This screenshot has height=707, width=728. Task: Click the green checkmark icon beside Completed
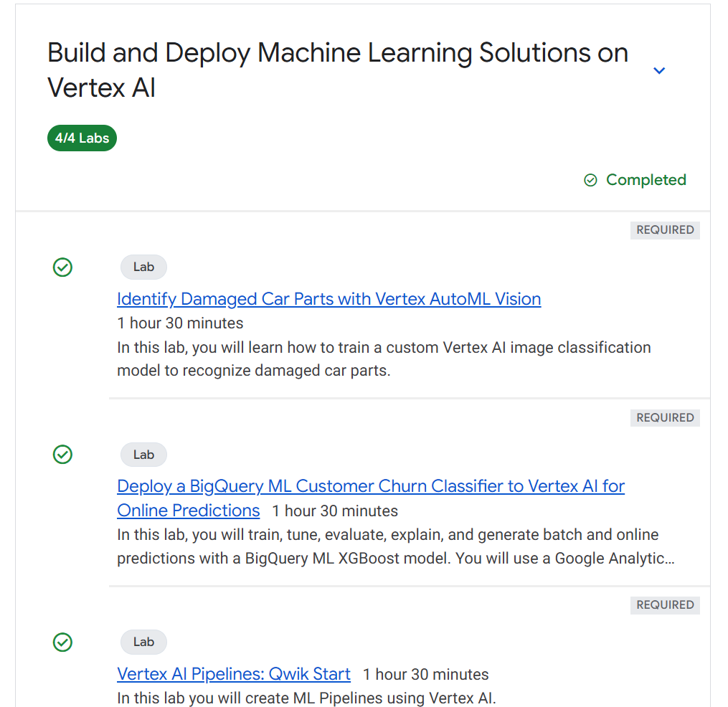[590, 180]
